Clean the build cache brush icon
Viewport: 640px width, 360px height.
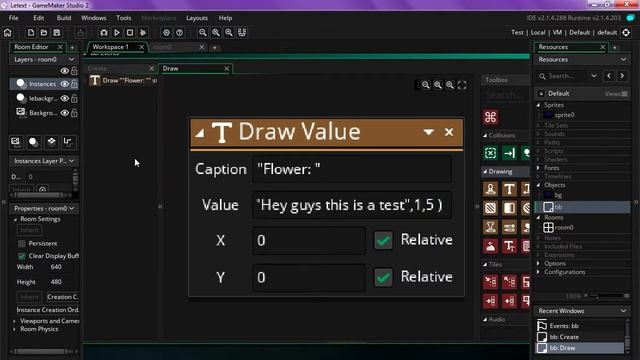(143, 33)
